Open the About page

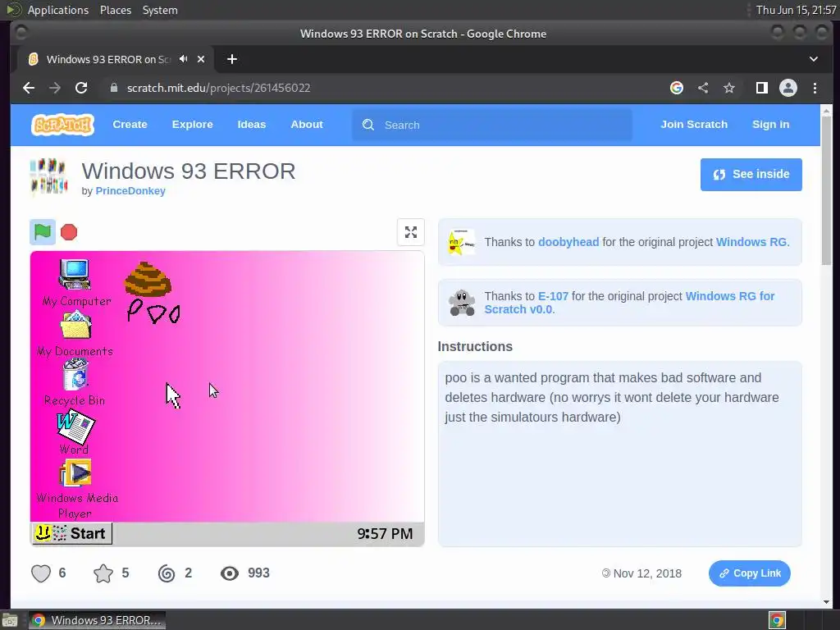[307, 125]
